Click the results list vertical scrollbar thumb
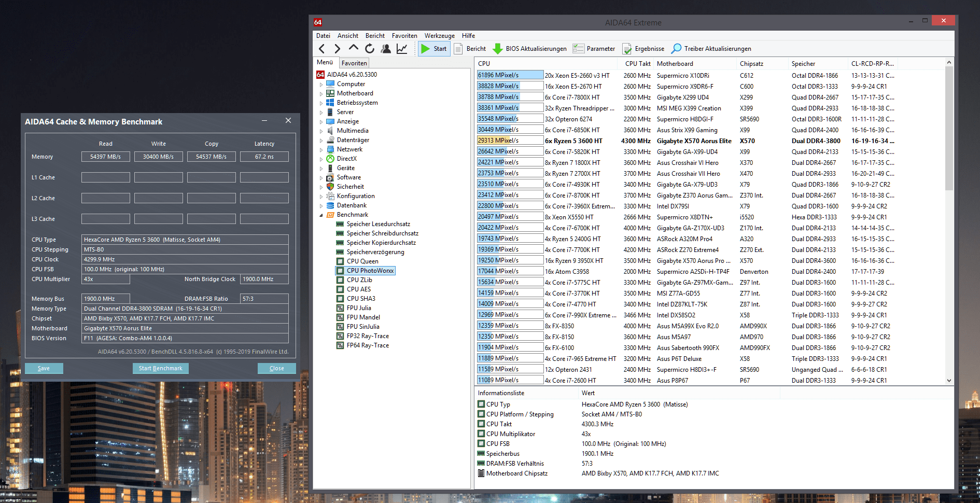Screen dimensions: 980x503 tap(949, 129)
